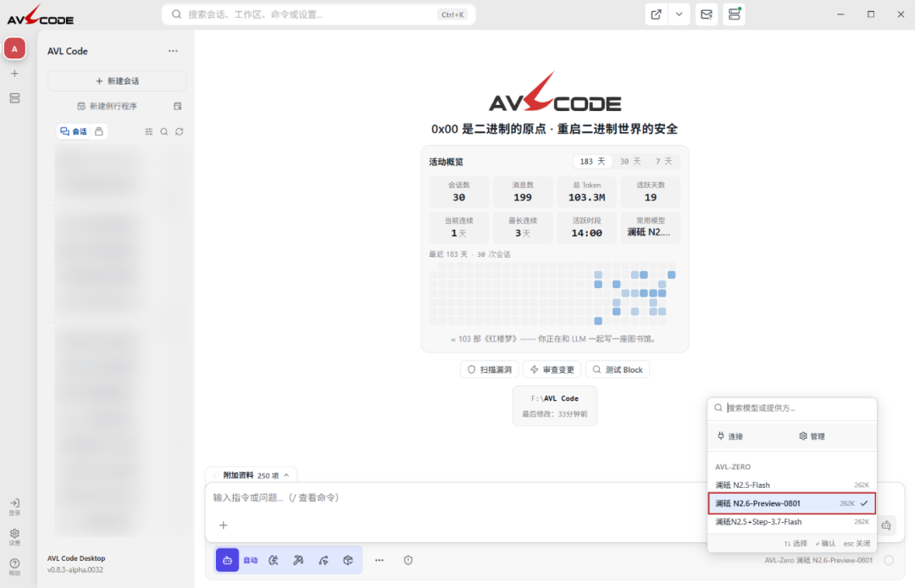Expand the dropdown arrow next to open-window icon
Image resolution: width=915 pixels, height=588 pixels.
click(679, 14)
